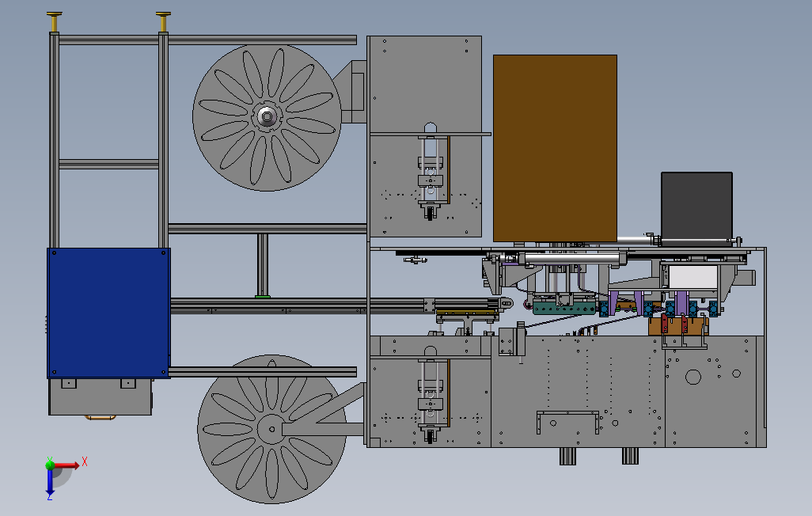The height and width of the screenshot is (516, 812).
Task: Select the left brass foot atop frame
Action: (55, 21)
